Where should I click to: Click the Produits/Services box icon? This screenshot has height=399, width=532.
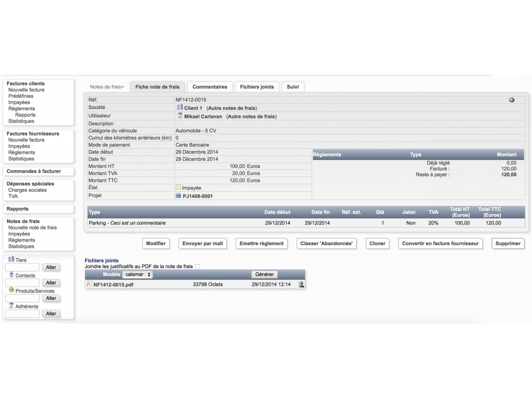point(11,290)
